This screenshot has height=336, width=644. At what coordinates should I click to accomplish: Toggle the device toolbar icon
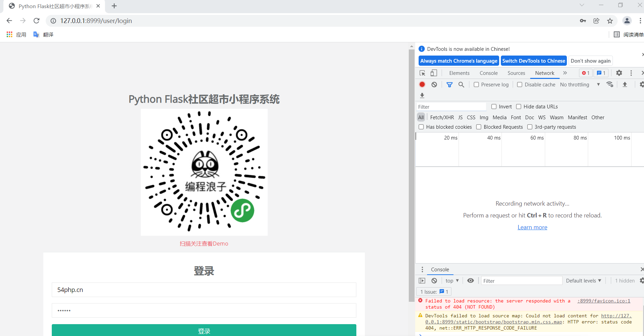click(434, 73)
